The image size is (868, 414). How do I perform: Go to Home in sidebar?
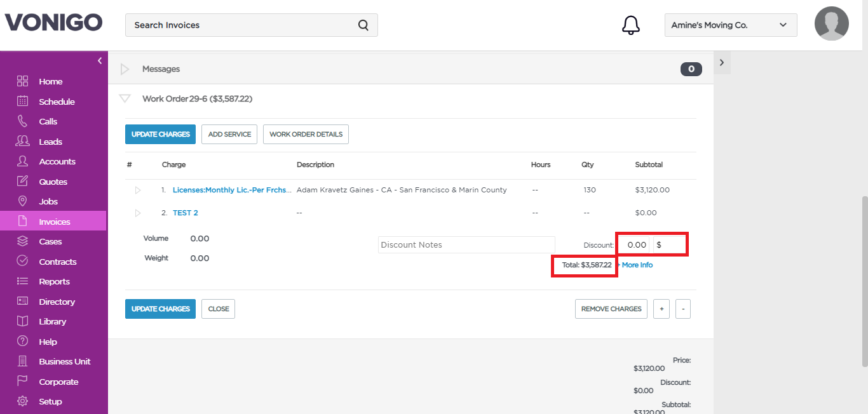51,81
